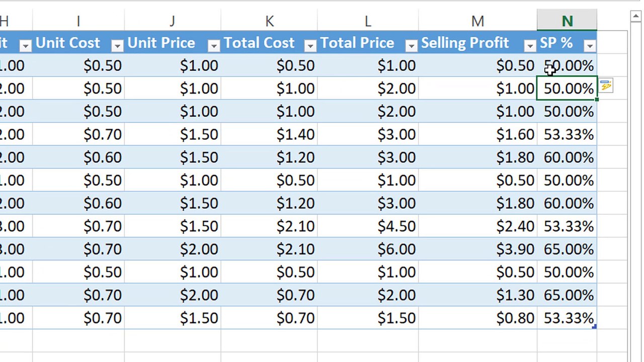Viewport: 644px width, 362px height.
Task: Select 53.33% in the $2.40 profit row
Action: (567, 226)
